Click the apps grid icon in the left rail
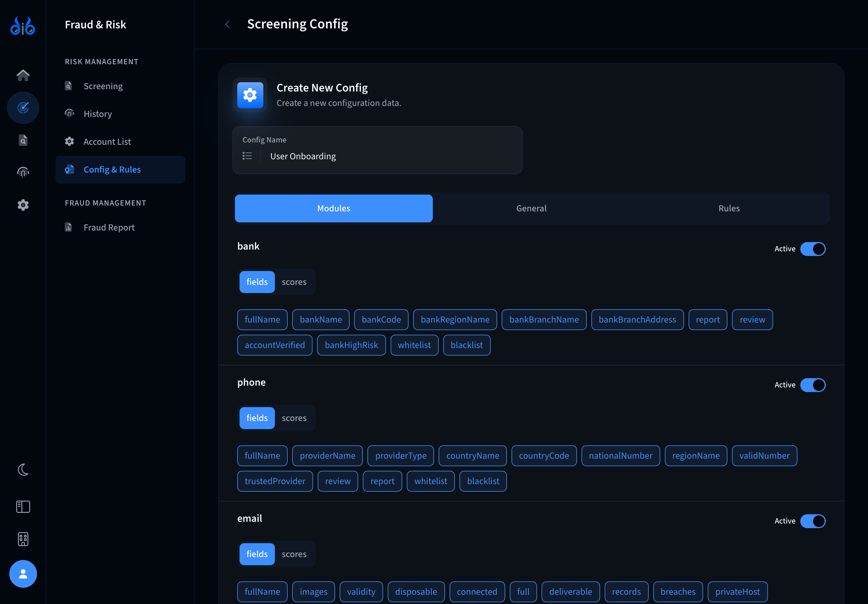The width and height of the screenshot is (868, 604). coord(23,539)
